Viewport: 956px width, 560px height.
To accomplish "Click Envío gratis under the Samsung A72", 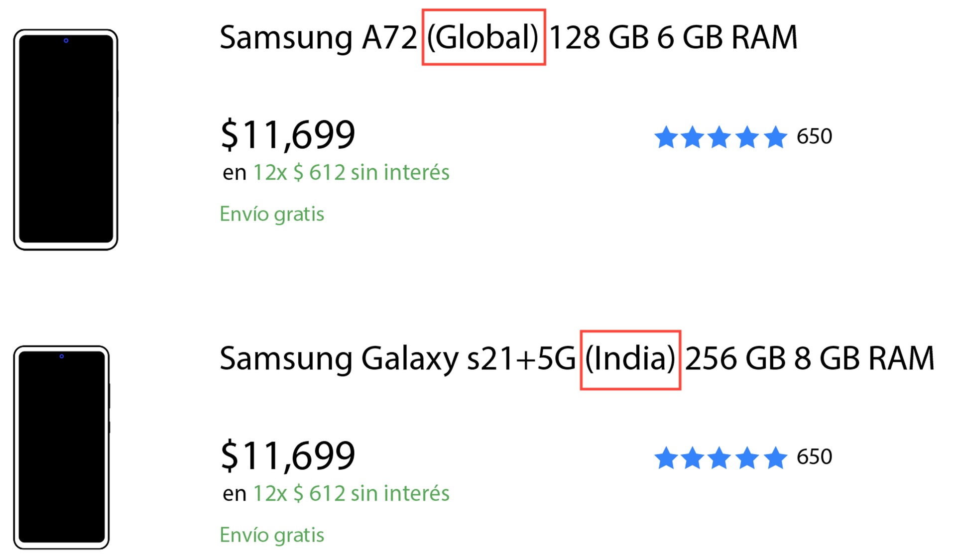I will coord(272,214).
